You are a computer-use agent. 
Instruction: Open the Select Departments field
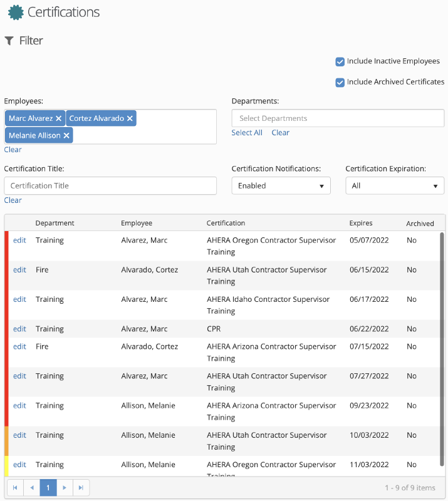[338, 118]
